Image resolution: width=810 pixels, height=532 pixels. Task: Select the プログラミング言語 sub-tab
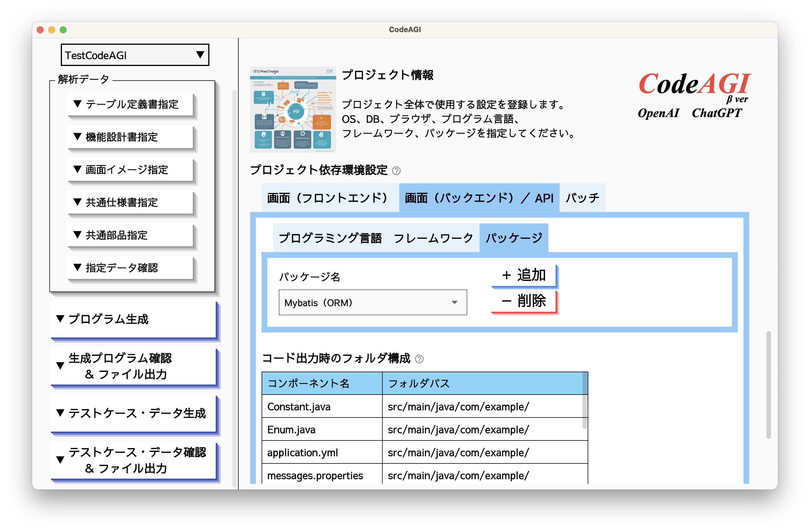tap(331, 238)
